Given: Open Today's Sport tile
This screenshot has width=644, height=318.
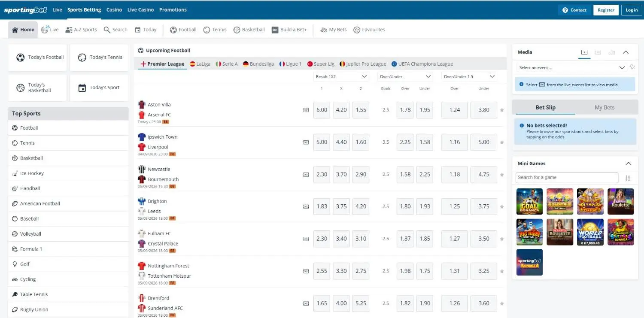Looking at the screenshot, I should click(x=99, y=88).
